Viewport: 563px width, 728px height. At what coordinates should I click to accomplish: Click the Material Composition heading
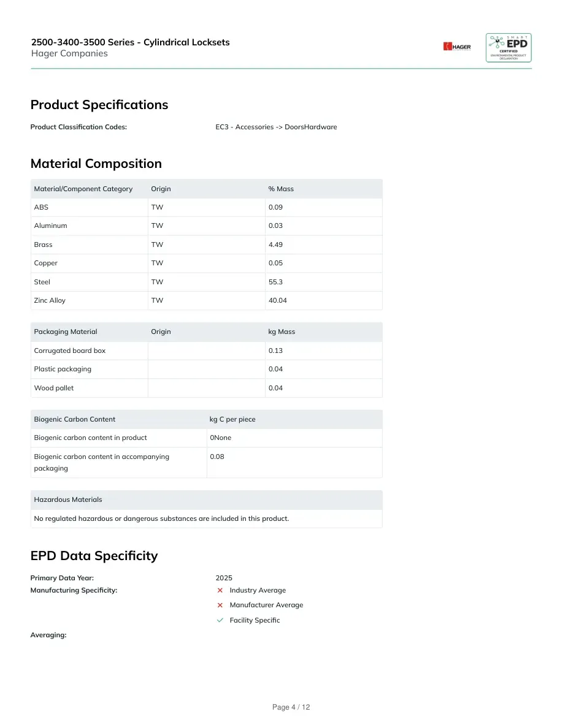(96, 164)
